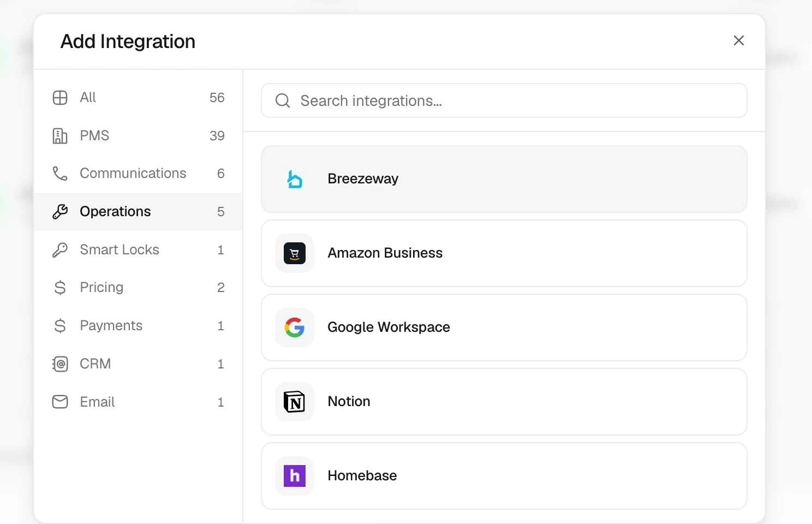Click the Payments dollar sign icon
The image size is (812, 524).
60,326
